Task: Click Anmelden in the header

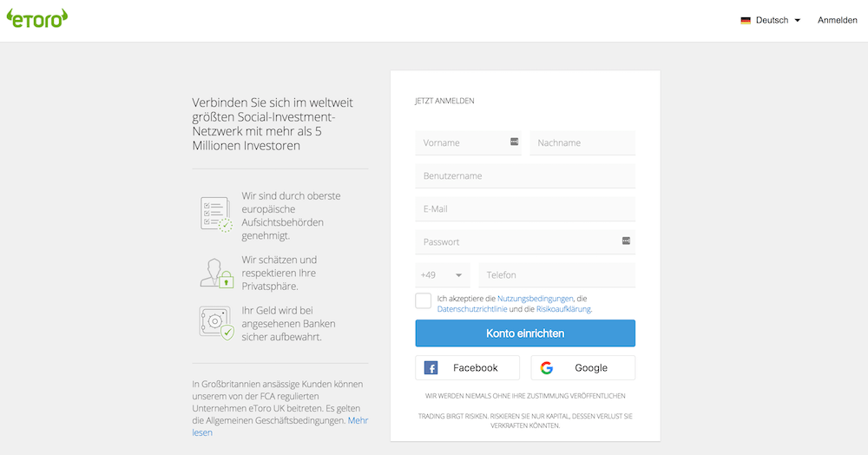Action: 837,21
